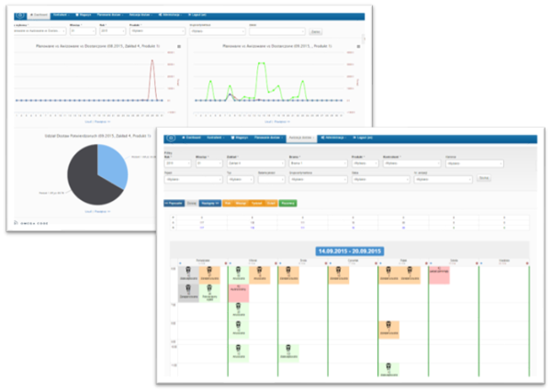Click the red delivery entry on Tuesday
This screenshot has height=392, width=551.
[239, 292]
